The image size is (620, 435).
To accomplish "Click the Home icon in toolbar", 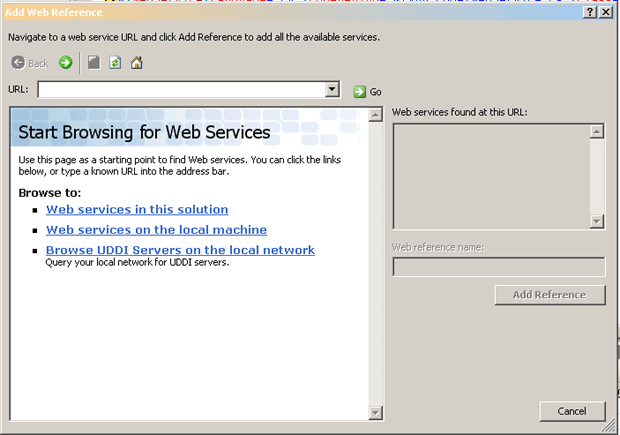I will coord(136,62).
